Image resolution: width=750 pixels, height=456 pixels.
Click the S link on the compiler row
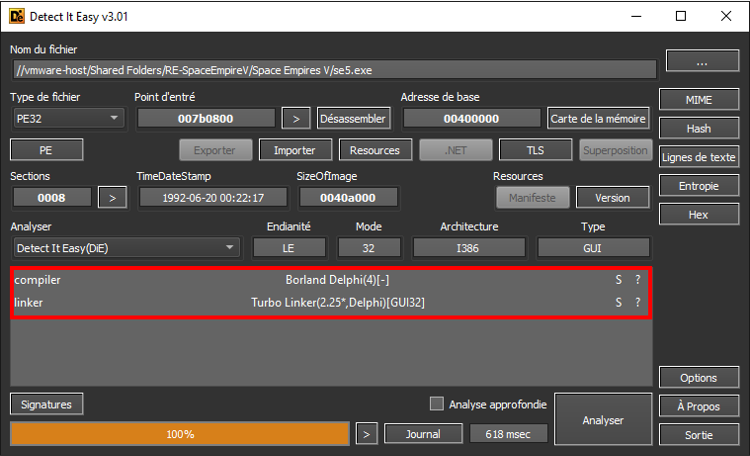tap(618, 280)
